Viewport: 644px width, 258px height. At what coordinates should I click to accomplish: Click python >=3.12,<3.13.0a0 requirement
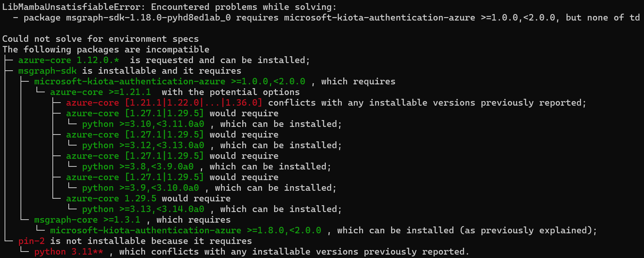(143, 146)
